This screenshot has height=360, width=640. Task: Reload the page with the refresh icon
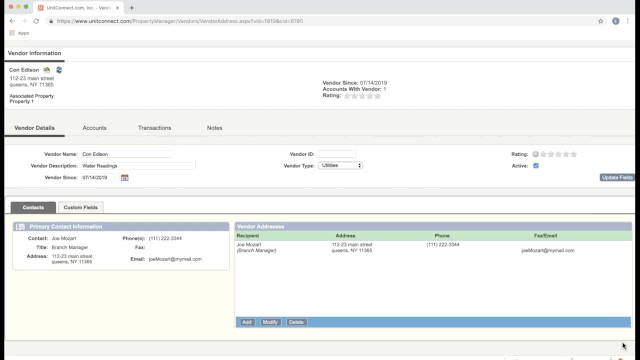pos(36,21)
